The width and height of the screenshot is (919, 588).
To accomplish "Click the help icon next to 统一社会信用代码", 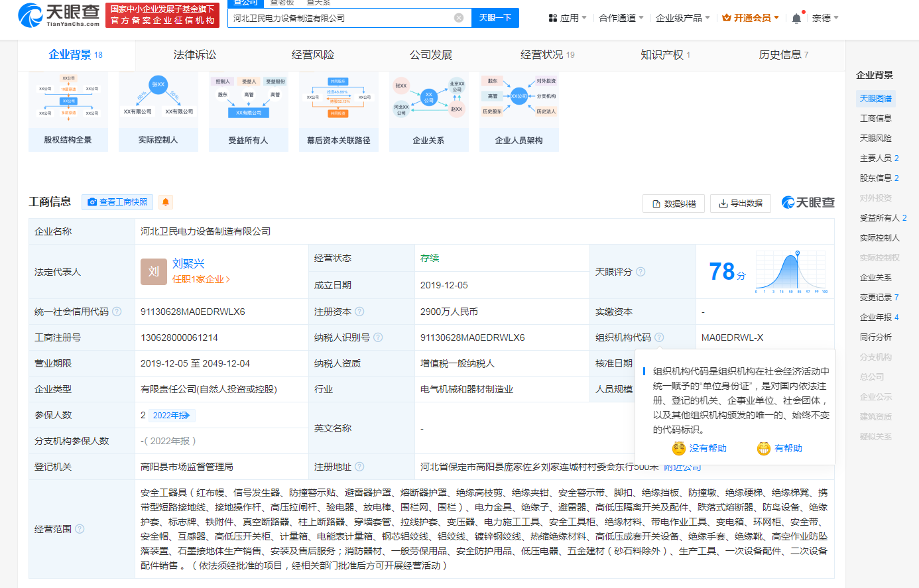I will [x=117, y=312].
